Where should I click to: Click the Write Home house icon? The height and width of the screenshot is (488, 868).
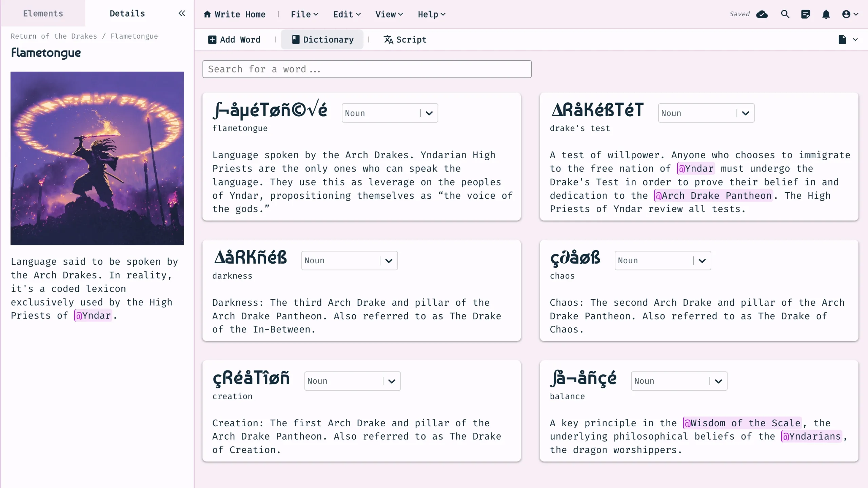(207, 14)
